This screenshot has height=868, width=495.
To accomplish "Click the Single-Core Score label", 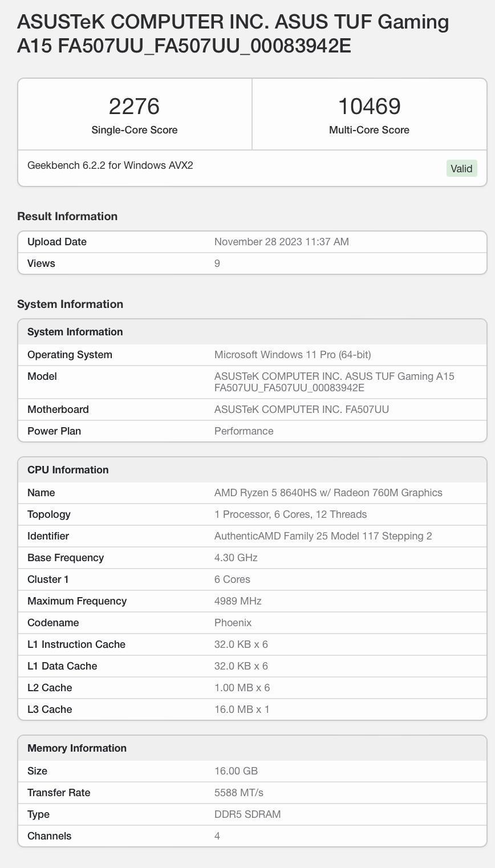I will coord(135,130).
